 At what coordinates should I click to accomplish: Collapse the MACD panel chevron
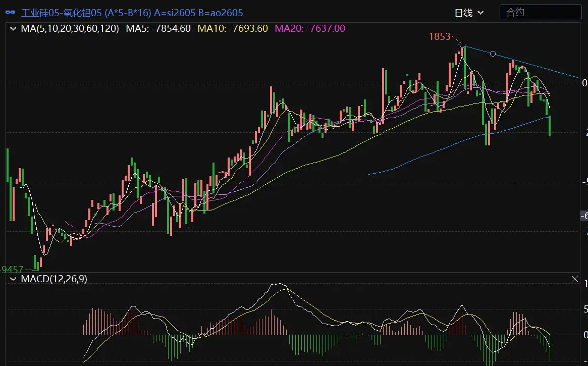coord(13,279)
